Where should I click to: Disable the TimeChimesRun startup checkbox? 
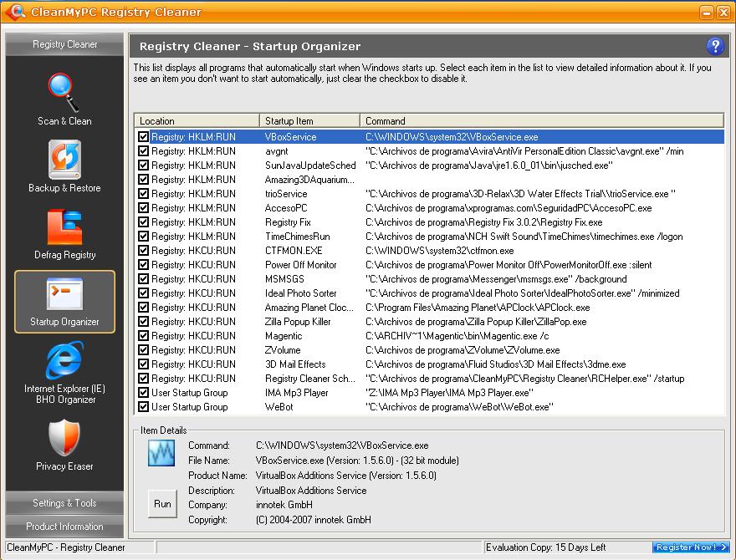(x=143, y=237)
